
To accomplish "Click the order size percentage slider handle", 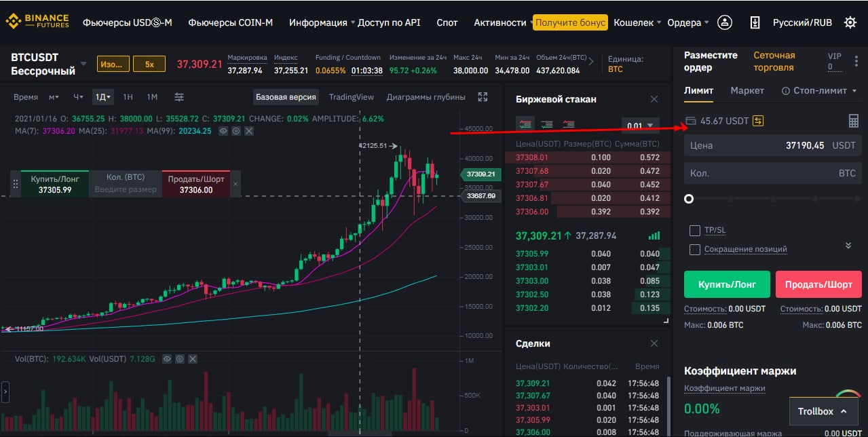I will (x=689, y=199).
